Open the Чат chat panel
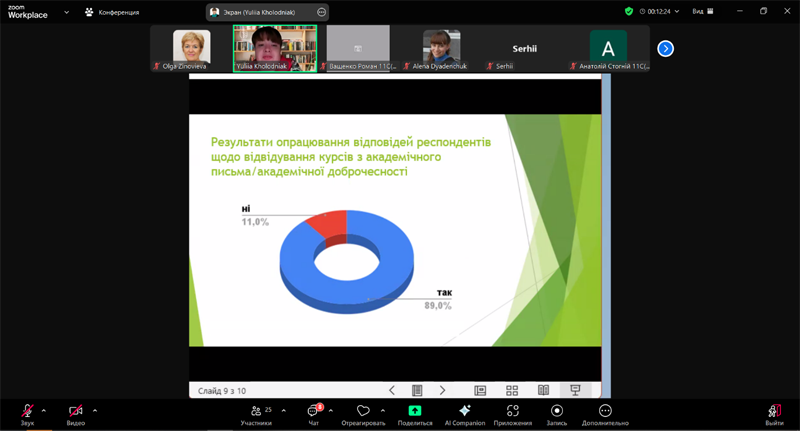Viewport: 800px width, 431px height. click(314, 414)
